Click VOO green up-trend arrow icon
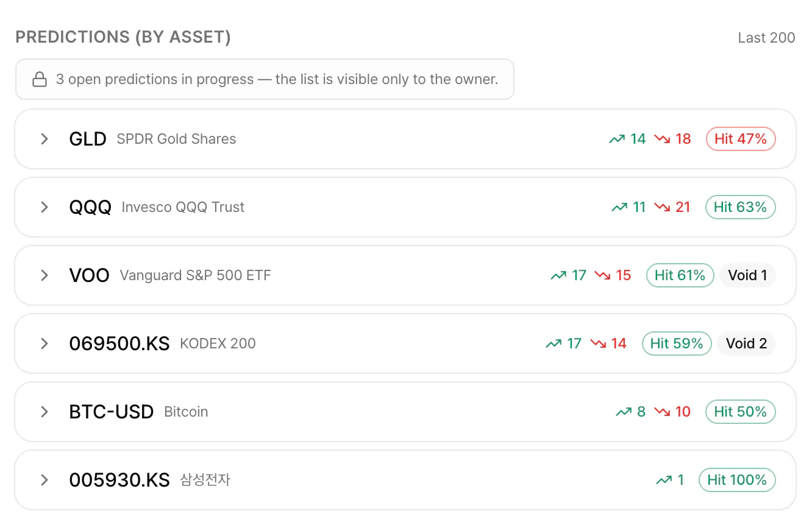Image resolution: width=812 pixels, height=525 pixels. point(558,275)
